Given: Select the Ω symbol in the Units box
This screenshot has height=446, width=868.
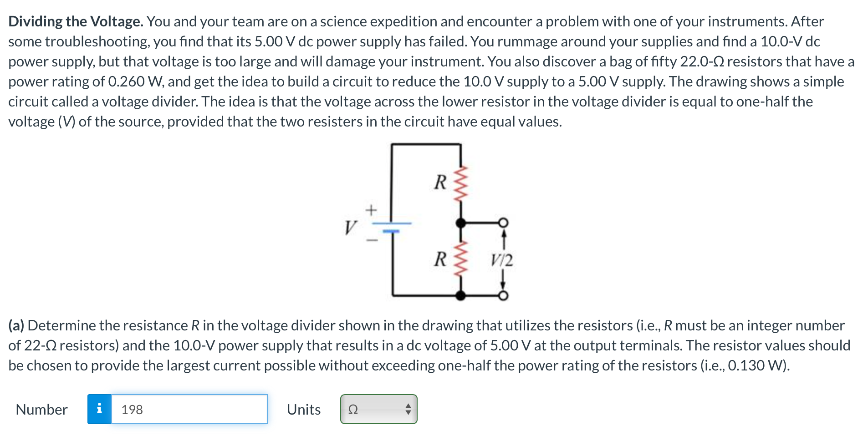Looking at the screenshot, I should (353, 410).
